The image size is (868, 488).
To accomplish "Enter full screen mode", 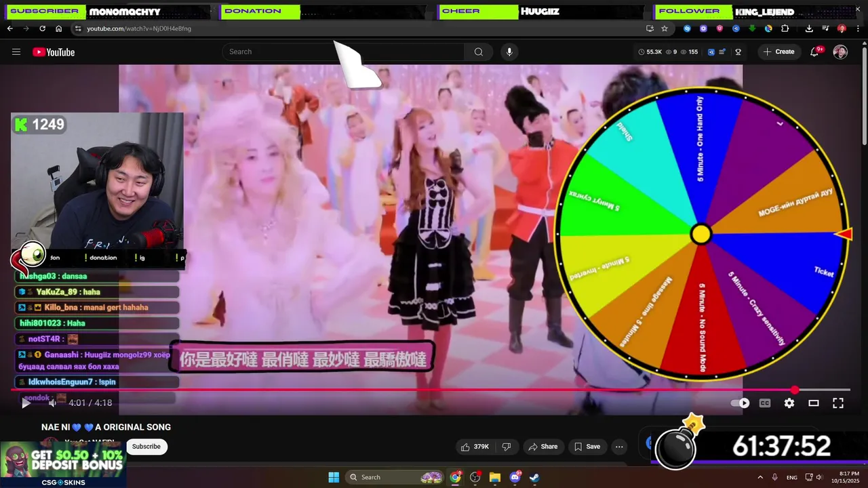I will (838, 403).
